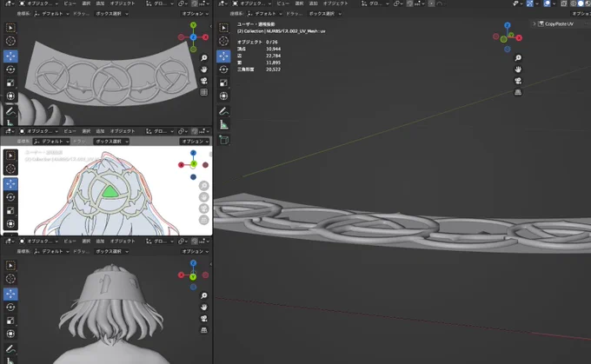Toggle proportional editing in main viewport header
Image resolution: width=591 pixels, height=364 pixels.
tap(432, 3)
